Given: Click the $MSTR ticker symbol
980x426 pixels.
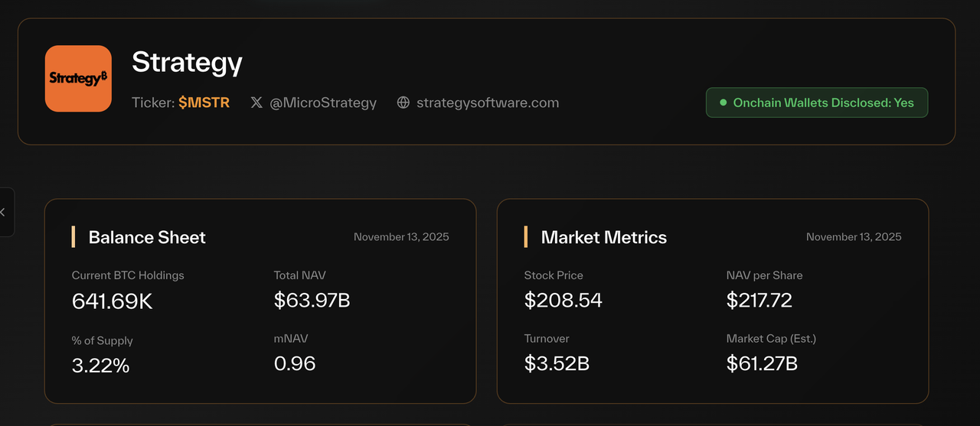Looking at the screenshot, I should tap(204, 102).
